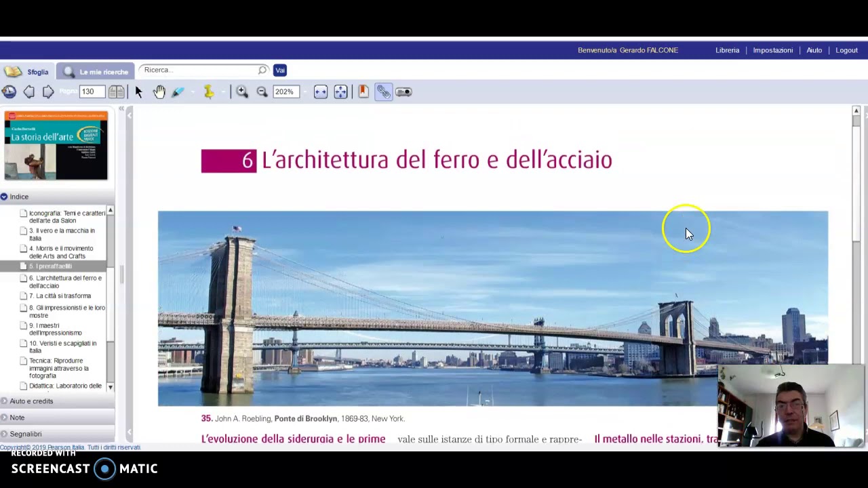Viewport: 868px width, 488px height.
Task: Click the index list scroll-down arrow
Action: [110, 386]
